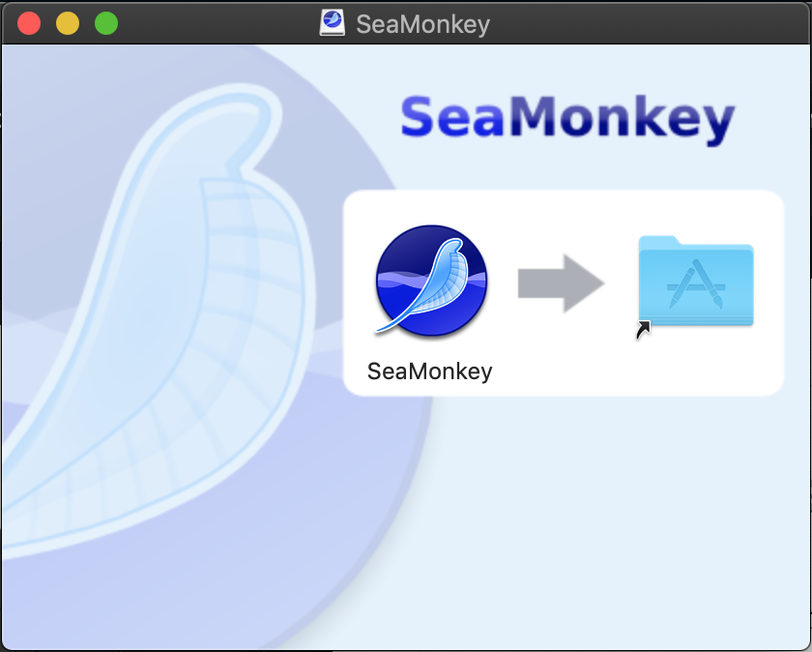Click the SeaMonkey label under the app icon
This screenshot has width=812, height=652.
(429, 371)
